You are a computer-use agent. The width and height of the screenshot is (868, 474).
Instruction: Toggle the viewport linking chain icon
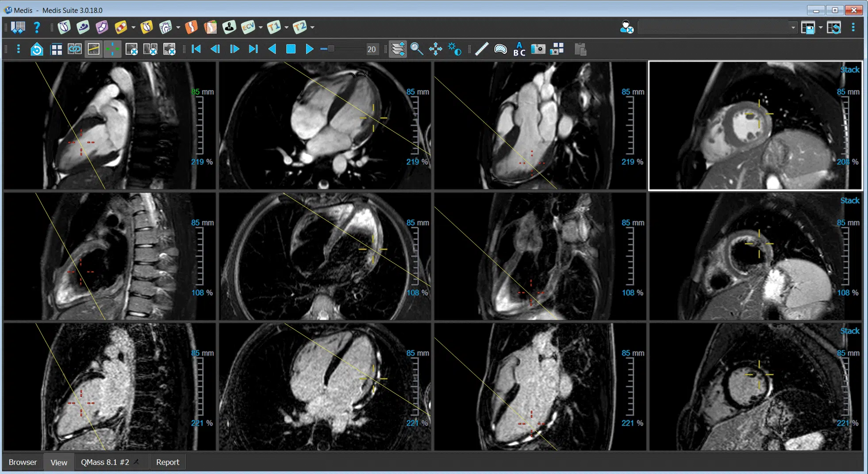tap(74, 49)
